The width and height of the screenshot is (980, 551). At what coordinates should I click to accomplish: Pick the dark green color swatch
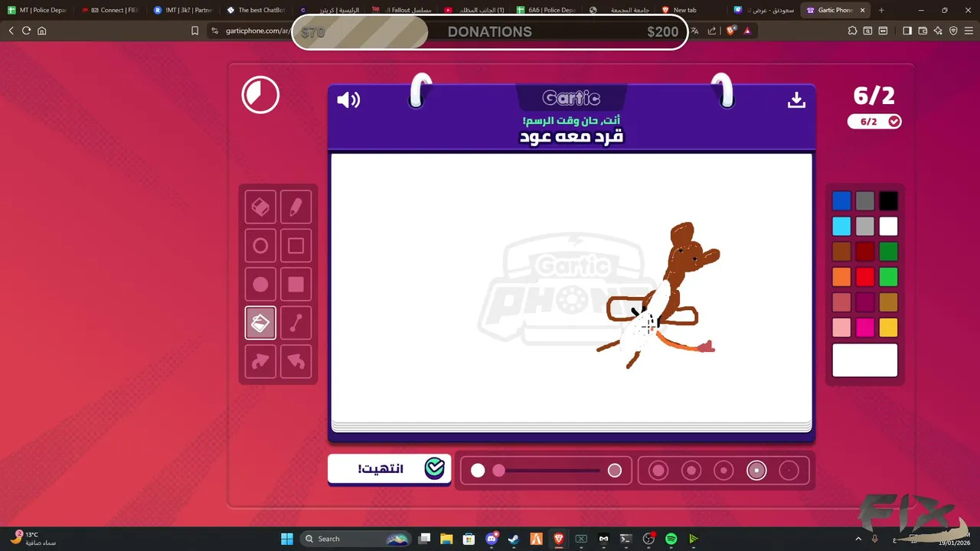[x=888, y=251]
